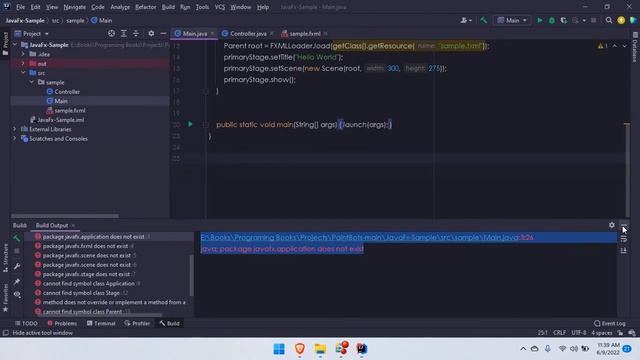Screen dimensions: 640x360
Task: Click scroll to end icon in build output
Action: 623,251
